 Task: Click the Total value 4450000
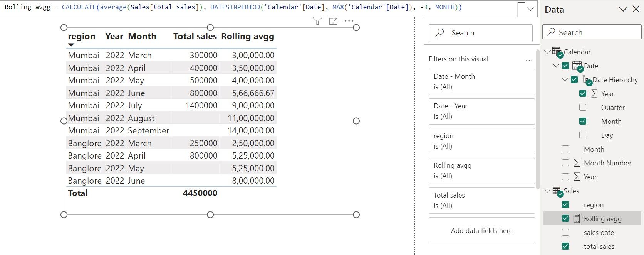click(x=200, y=193)
